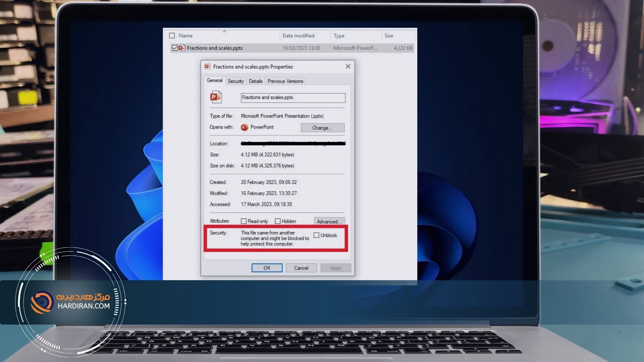
Task: Dismiss the dialog with Cancel
Action: click(301, 267)
